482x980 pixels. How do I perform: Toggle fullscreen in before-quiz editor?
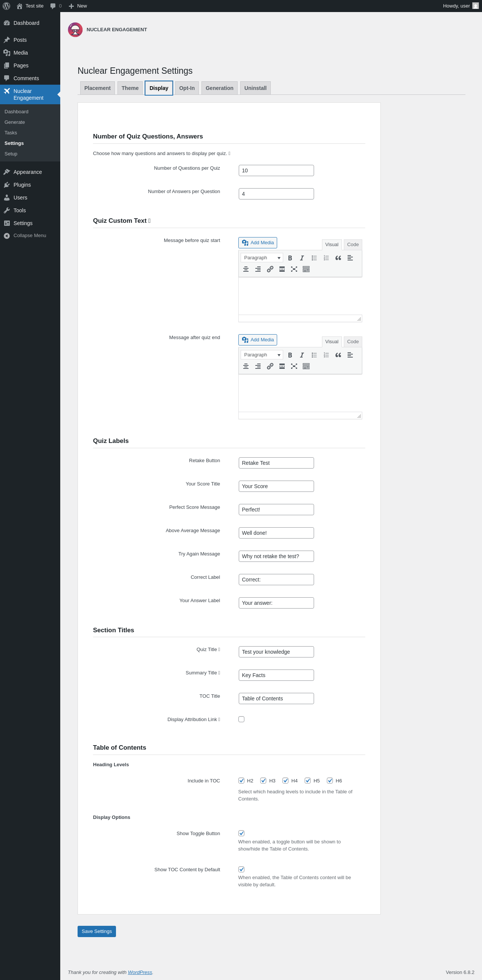(294, 269)
